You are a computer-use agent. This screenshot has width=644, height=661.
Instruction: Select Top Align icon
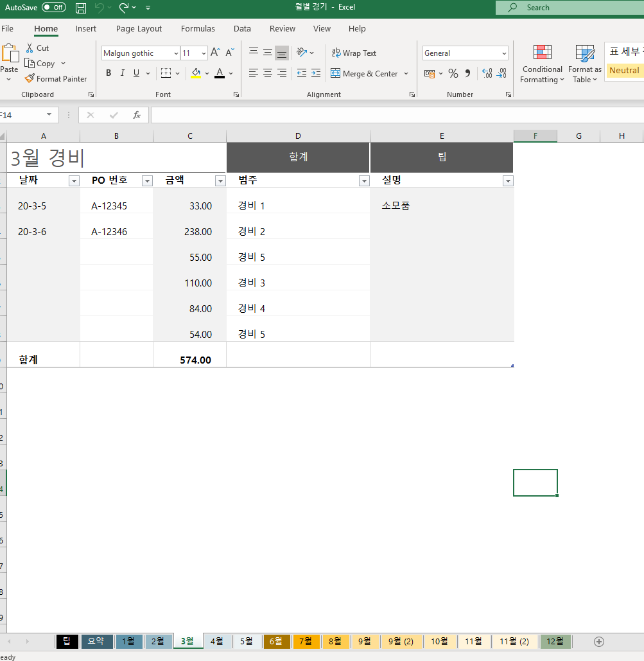click(x=254, y=52)
